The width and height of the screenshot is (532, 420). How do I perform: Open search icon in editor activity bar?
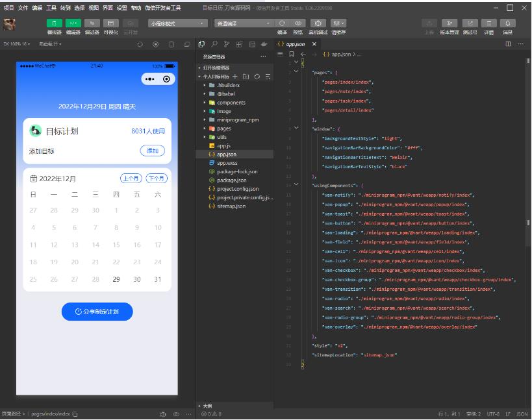[x=214, y=44]
